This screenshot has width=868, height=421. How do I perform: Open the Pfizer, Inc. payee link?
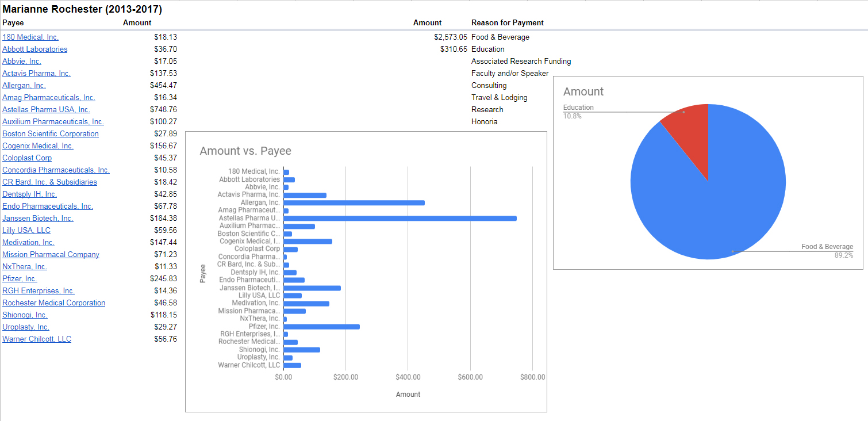click(20, 278)
